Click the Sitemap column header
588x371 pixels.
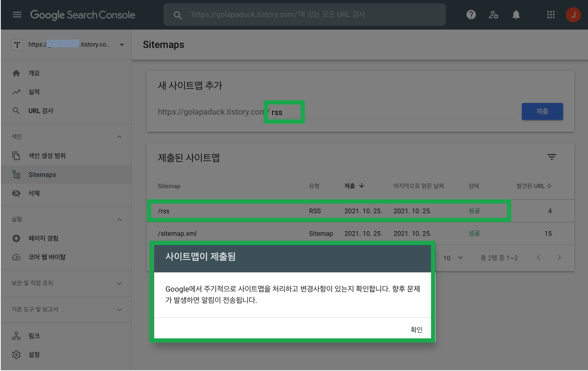pyautogui.click(x=169, y=186)
